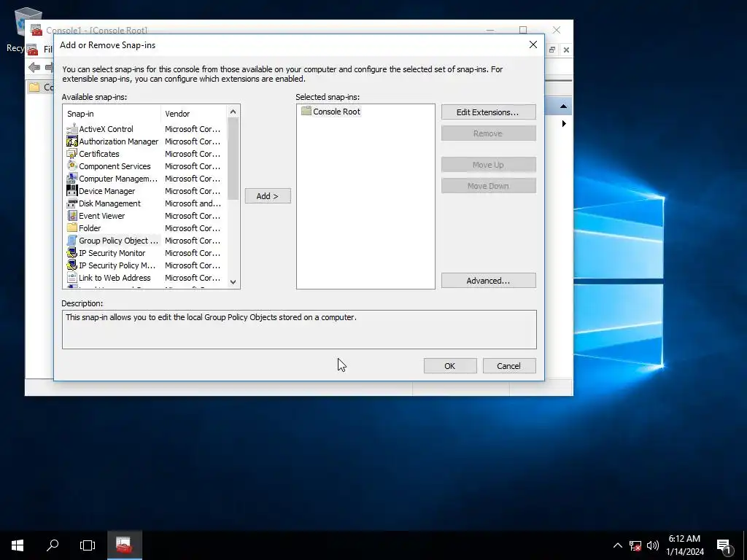Screen dimensions: 747x560
Task: Click the snap-in list scroll up arrow
Action: click(x=233, y=112)
